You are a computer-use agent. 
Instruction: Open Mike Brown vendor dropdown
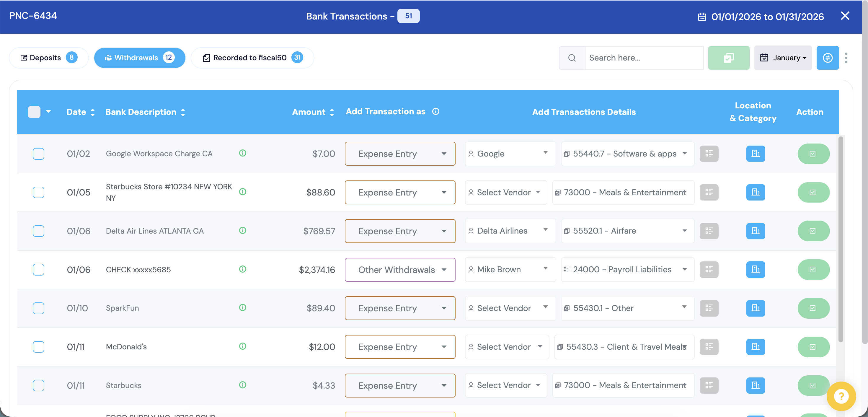pyautogui.click(x=510, y=270)
